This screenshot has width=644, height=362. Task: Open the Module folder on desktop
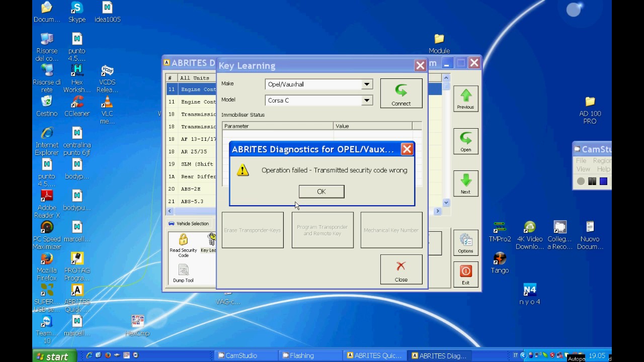pos(439,44)
